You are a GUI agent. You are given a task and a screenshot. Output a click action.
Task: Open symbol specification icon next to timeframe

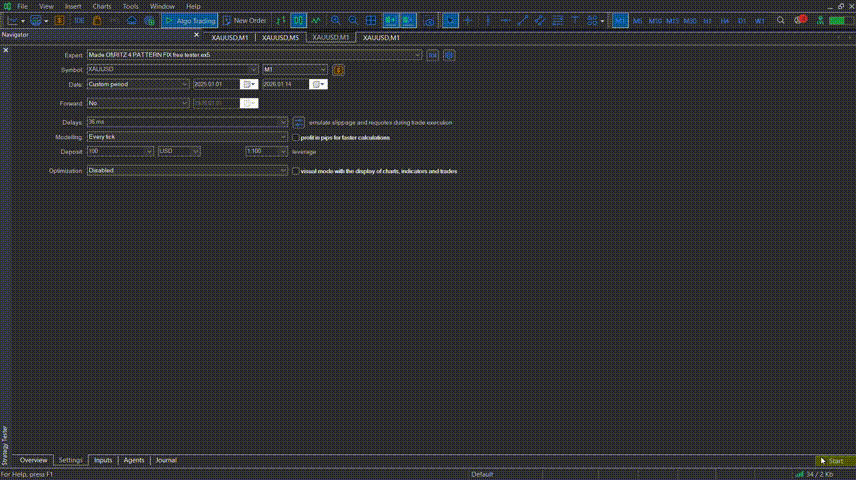(339, 70)
